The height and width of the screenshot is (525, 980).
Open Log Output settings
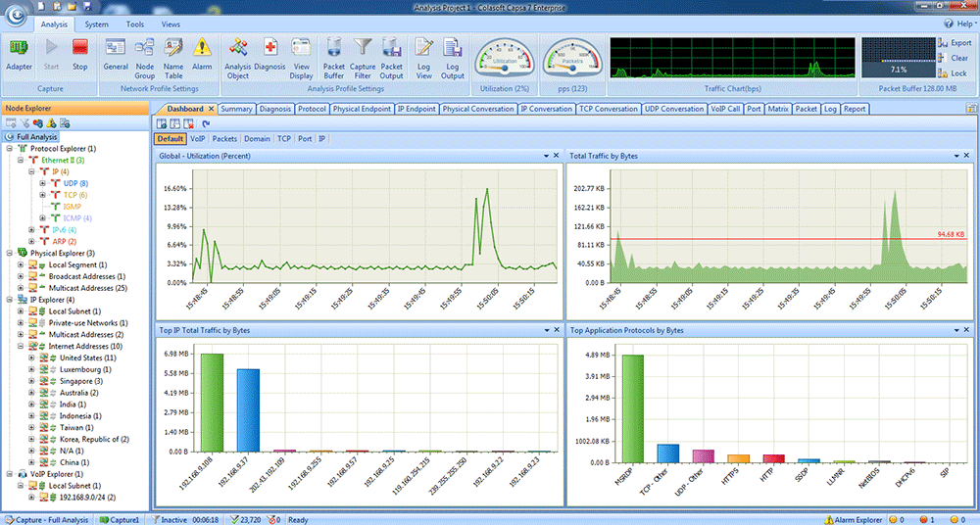point(453,59)
